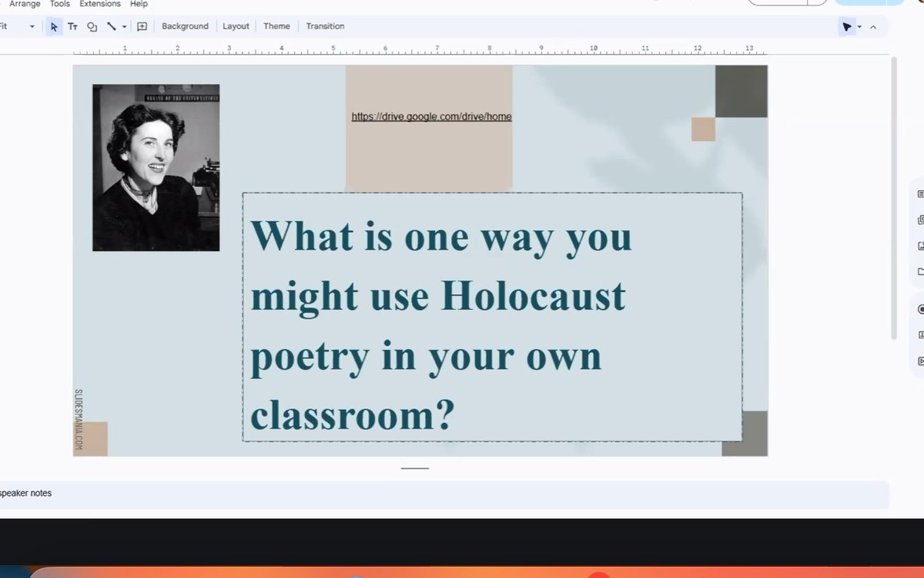Open the drive.google.com link on the slide
Viewport: 924px width, 578px height.
(431, 116)
